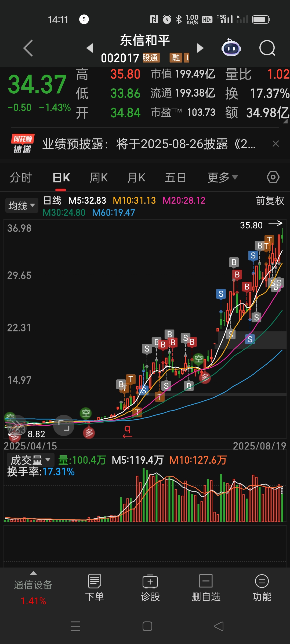Tap the 市盈TTM 103.73 value
The height and width of the screenshot is (644, 290).
pos(183,112)
